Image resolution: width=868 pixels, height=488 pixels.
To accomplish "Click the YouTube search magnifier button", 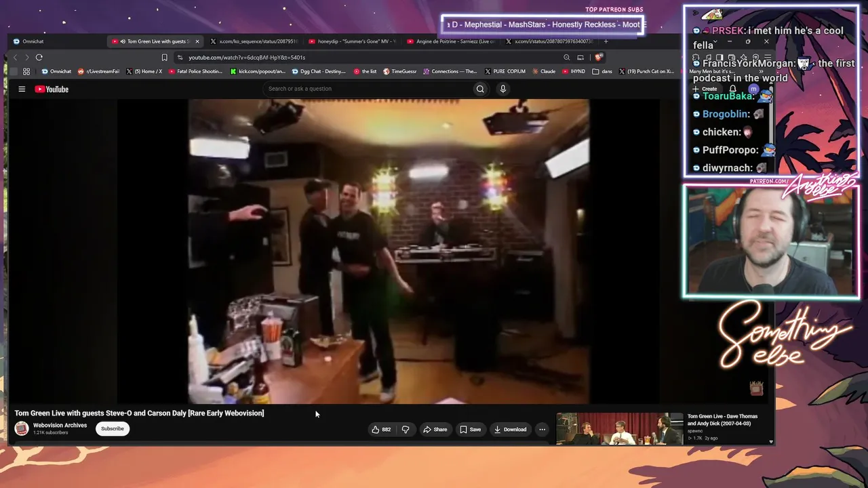I will [480, 89].
